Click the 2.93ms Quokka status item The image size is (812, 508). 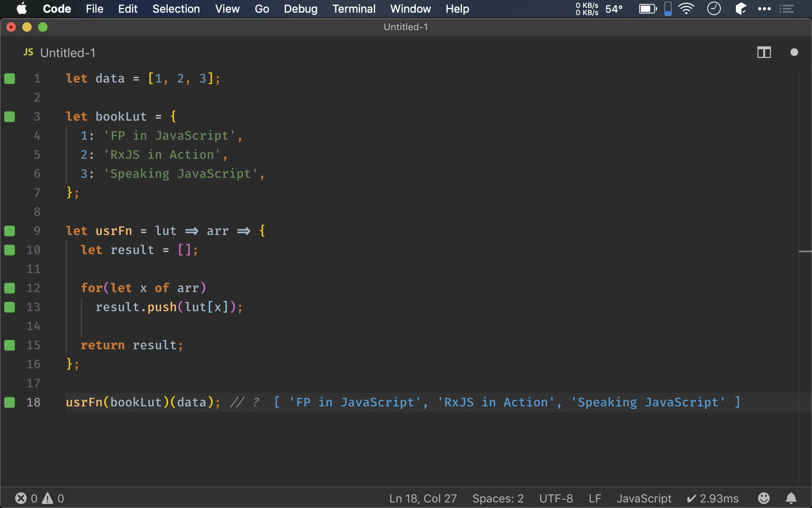(712, 498)
